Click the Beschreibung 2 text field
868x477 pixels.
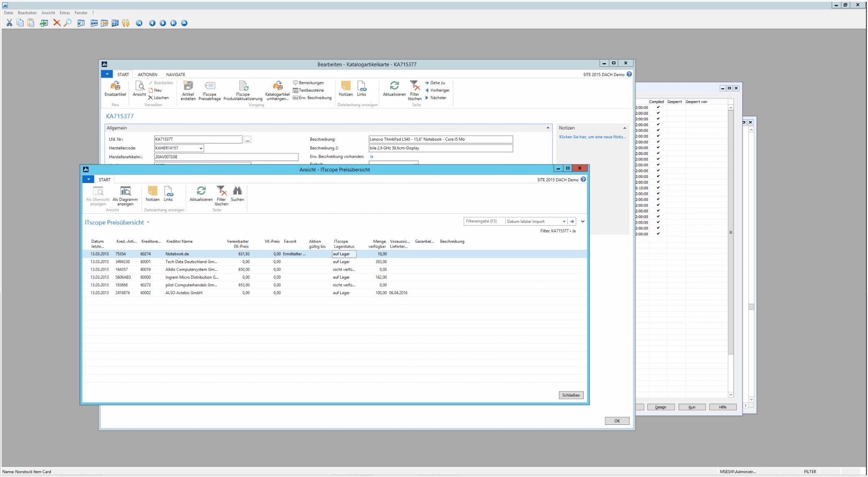pyautogui.click(x=441, y=148)
